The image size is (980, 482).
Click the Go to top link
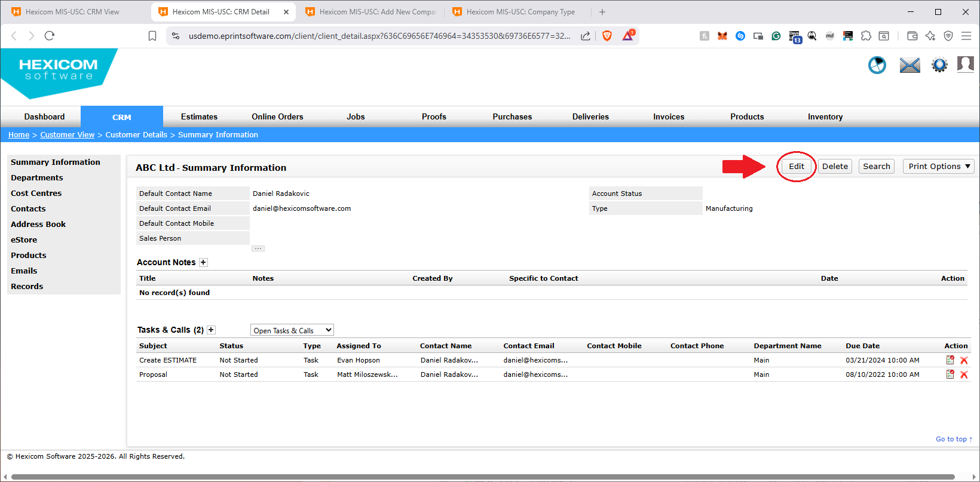[x=954, y=439]
